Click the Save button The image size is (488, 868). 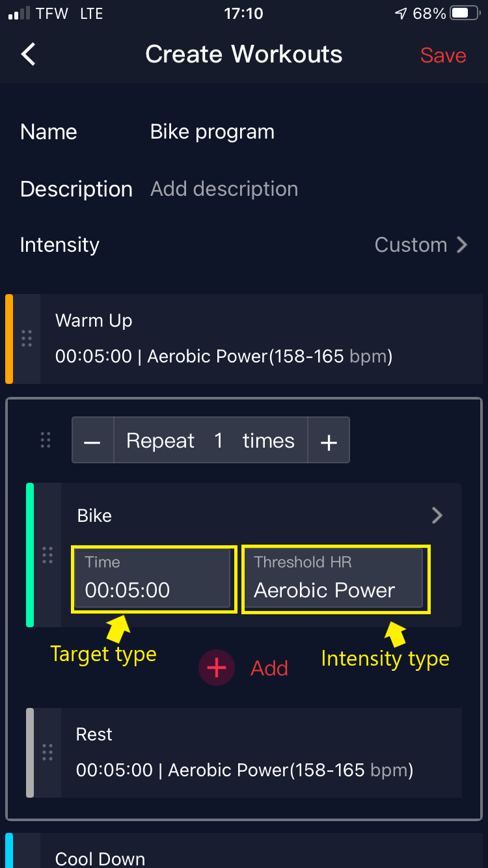point(443,55)
